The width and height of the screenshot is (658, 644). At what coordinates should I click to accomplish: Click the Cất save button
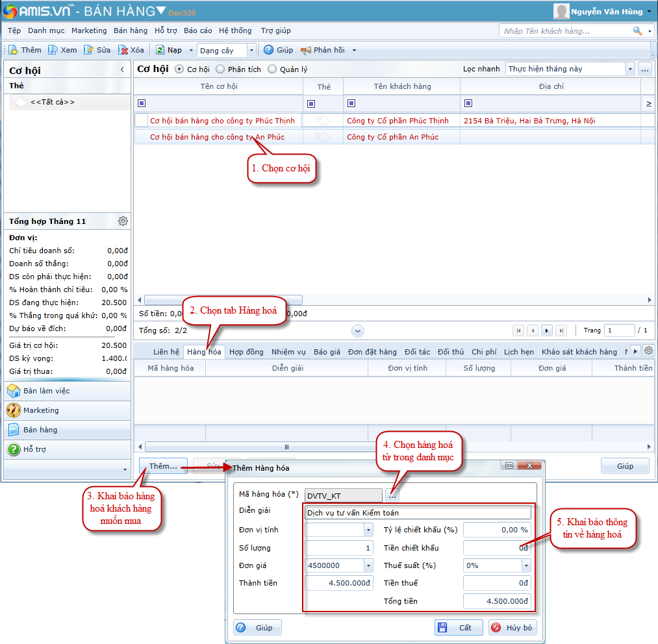pos(459,628)
